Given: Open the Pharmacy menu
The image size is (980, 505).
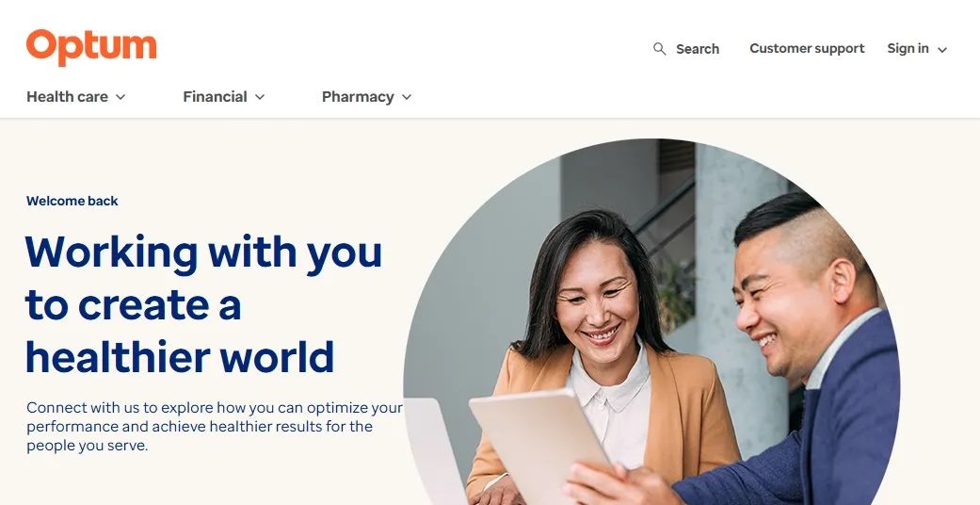Looking at the screenshot, I should coord(358,97).
